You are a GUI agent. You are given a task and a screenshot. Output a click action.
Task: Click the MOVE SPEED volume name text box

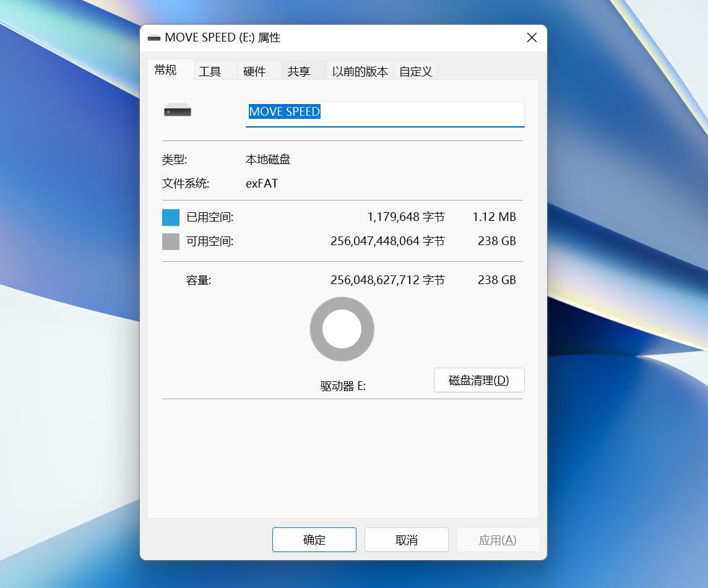384,113
